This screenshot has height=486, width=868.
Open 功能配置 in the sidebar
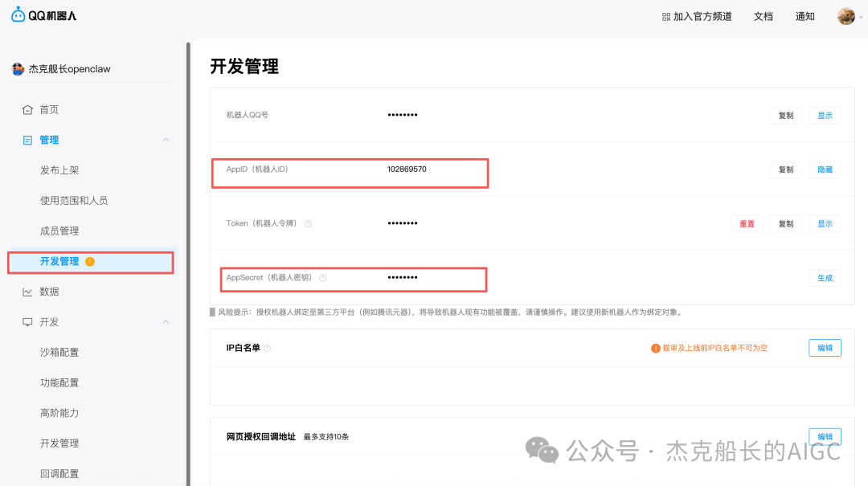[x=59, y=383]
